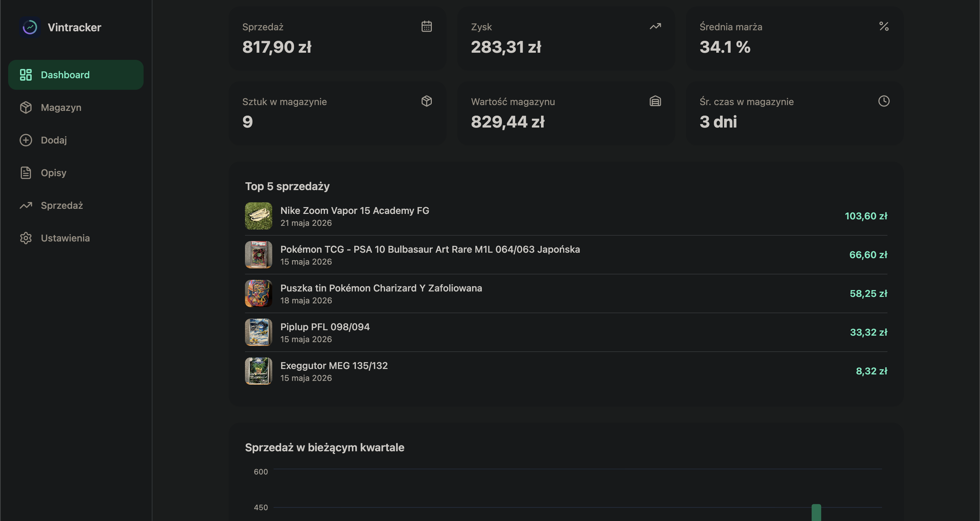The image size is (980, 521).
Task: Open the Magazyn menu item
Action: coord(76,107)
